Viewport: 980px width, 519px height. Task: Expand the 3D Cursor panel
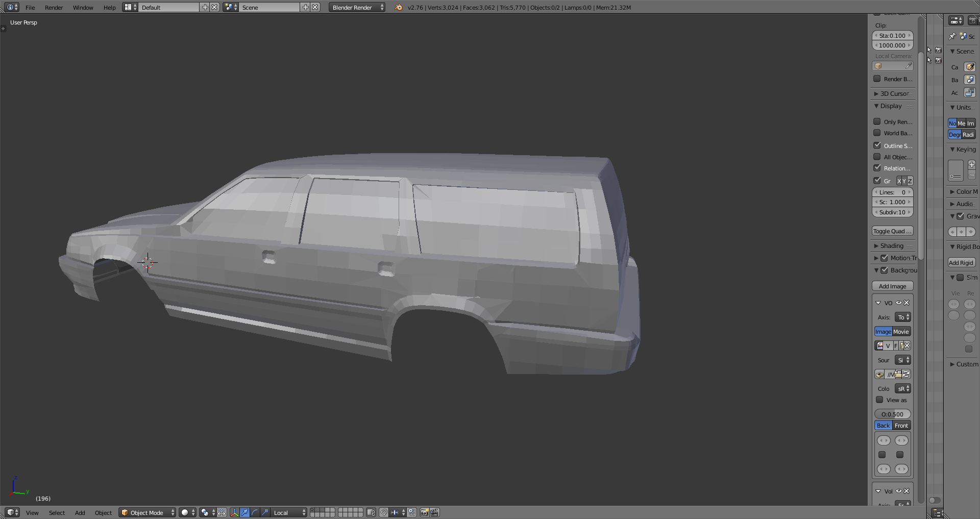coord(893,93)
